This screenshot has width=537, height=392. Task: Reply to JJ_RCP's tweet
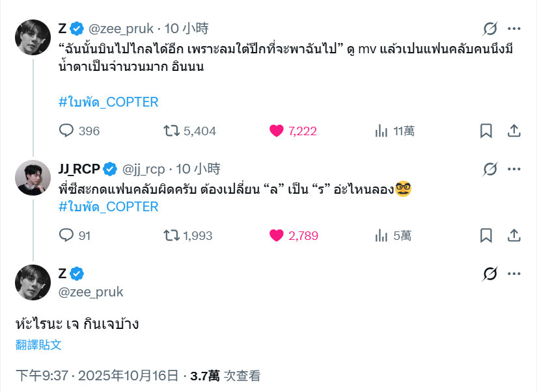[x=67, y=235]
